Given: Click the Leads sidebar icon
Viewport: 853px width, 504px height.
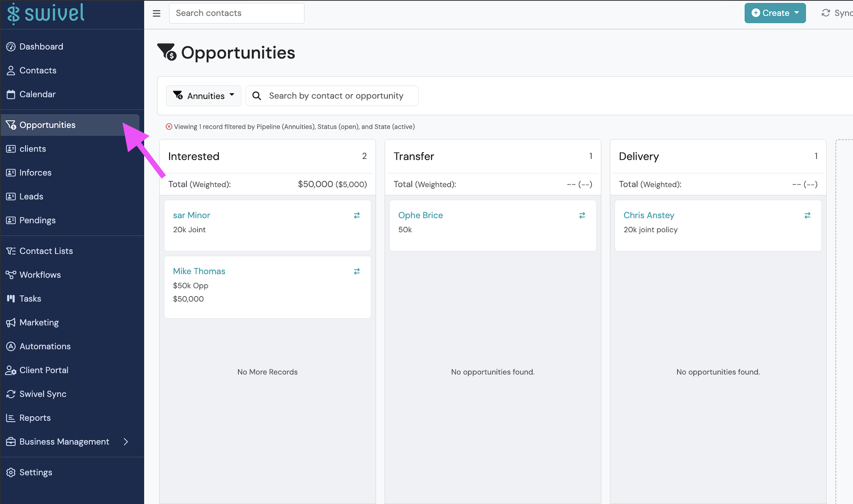Looking at the screenshot, I should tap(11, 197).
